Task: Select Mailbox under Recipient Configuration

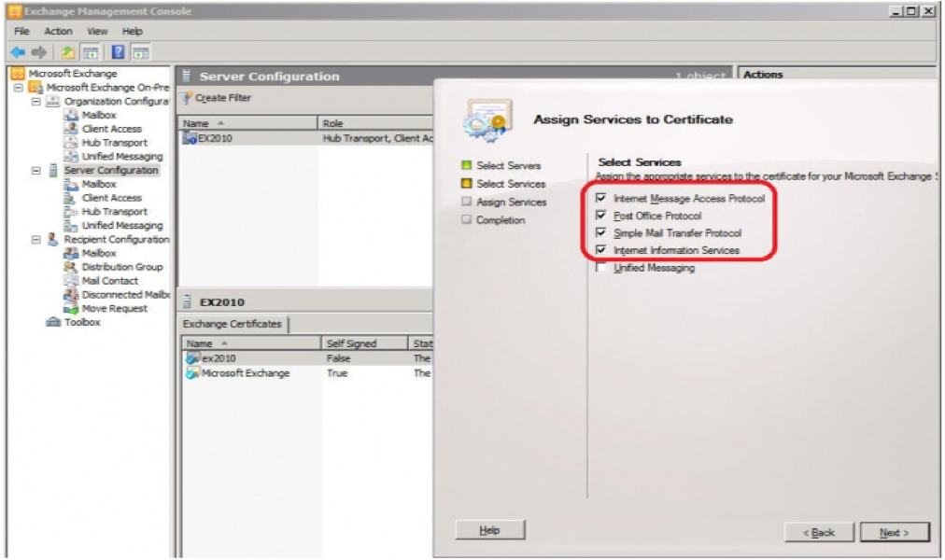Action: (x=99, y=254)
